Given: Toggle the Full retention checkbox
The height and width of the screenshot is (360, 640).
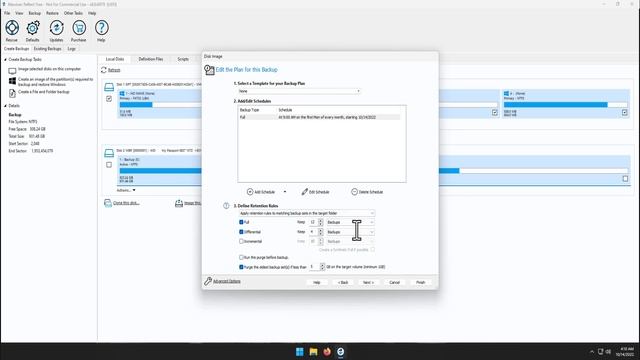Looking at the screenshot, I should click(x=241, y=222).
